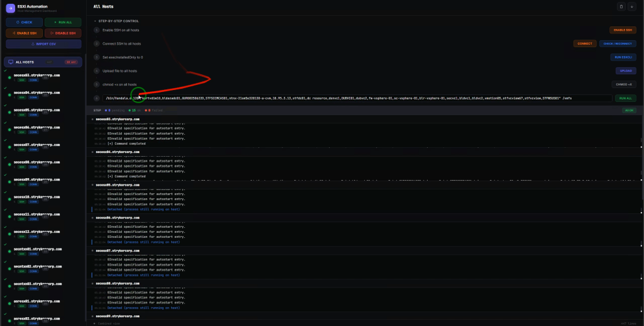This screenshot has height=326, width=644.
Task: Click the down-arrow icon in top-right header
Action: (632, 6)
